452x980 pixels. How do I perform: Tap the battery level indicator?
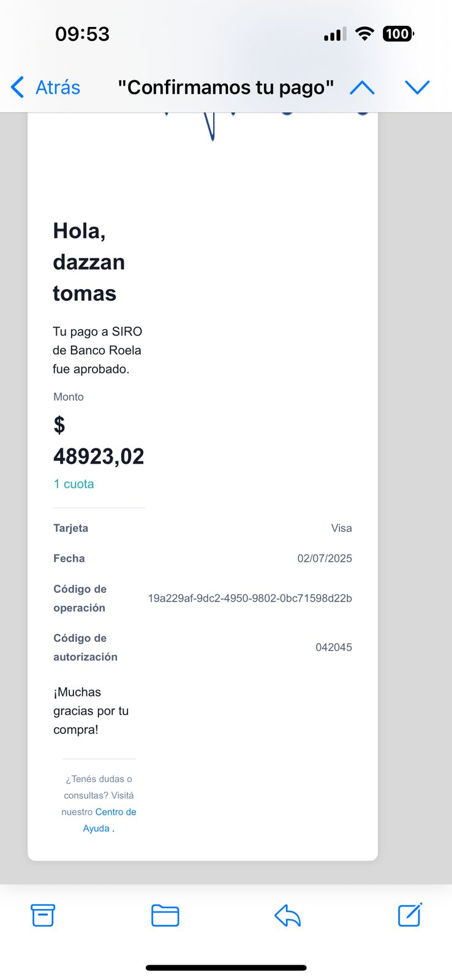398,34
